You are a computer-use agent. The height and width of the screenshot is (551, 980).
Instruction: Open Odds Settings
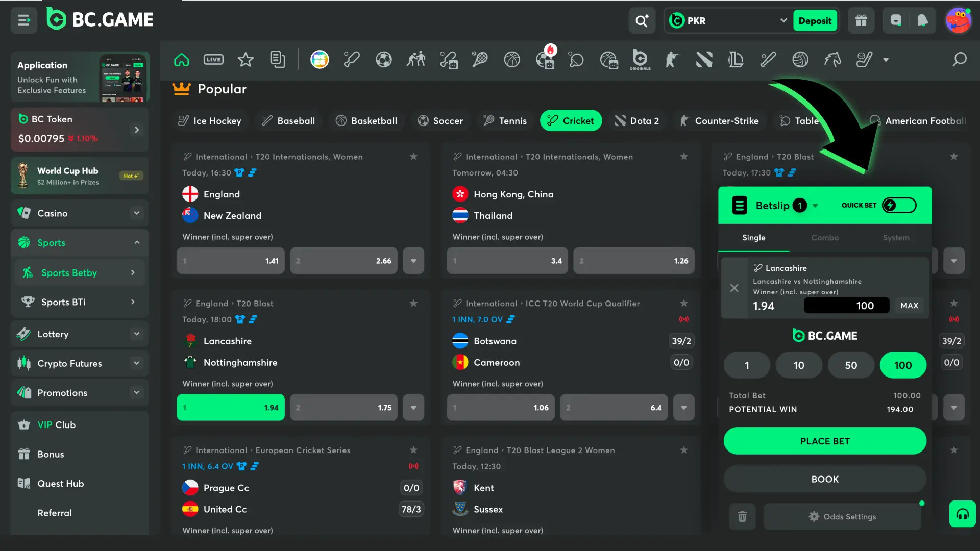pyautogui.click(x=842, y=517)
